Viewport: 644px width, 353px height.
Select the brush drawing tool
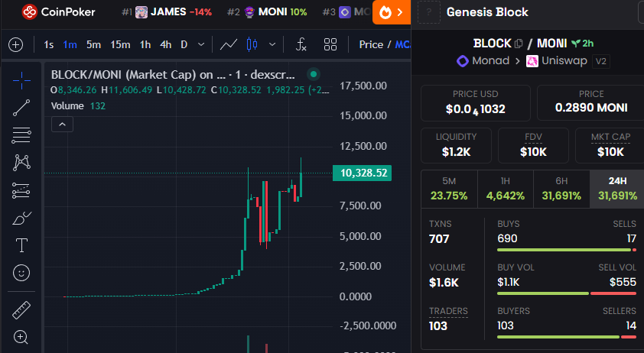click(21, 218)
